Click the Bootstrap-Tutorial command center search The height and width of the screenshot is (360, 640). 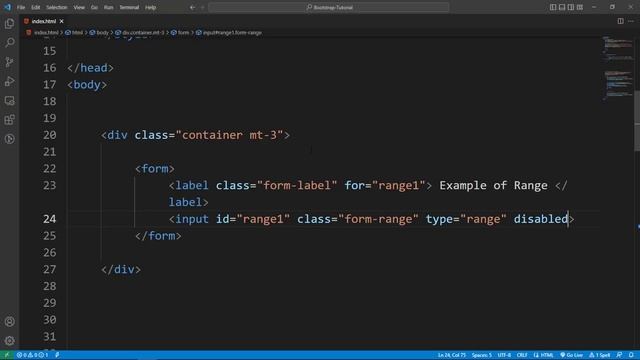pos(329,7)
